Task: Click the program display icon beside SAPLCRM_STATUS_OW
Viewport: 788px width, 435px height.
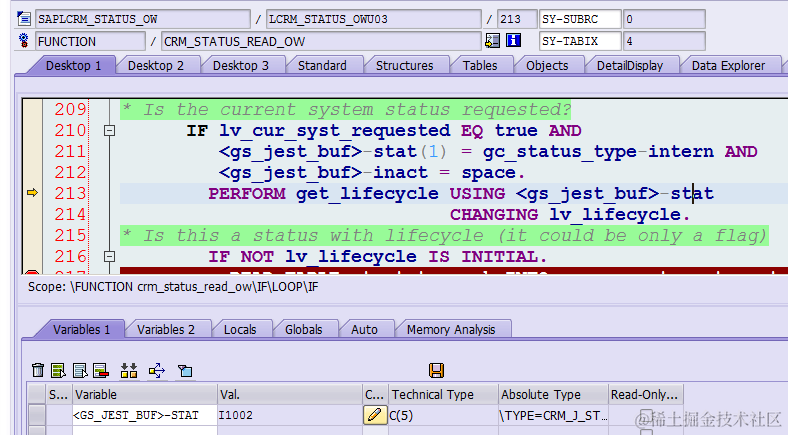Action: point(24,19)
